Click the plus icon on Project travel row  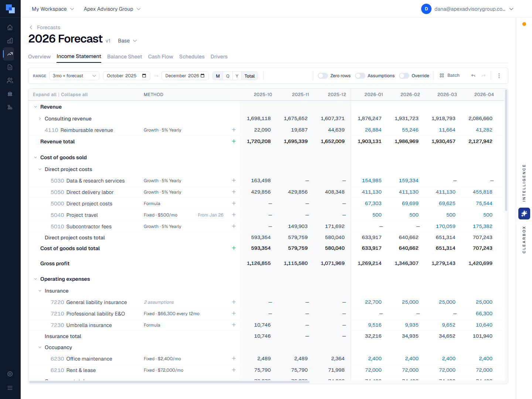tap(234, 215)
